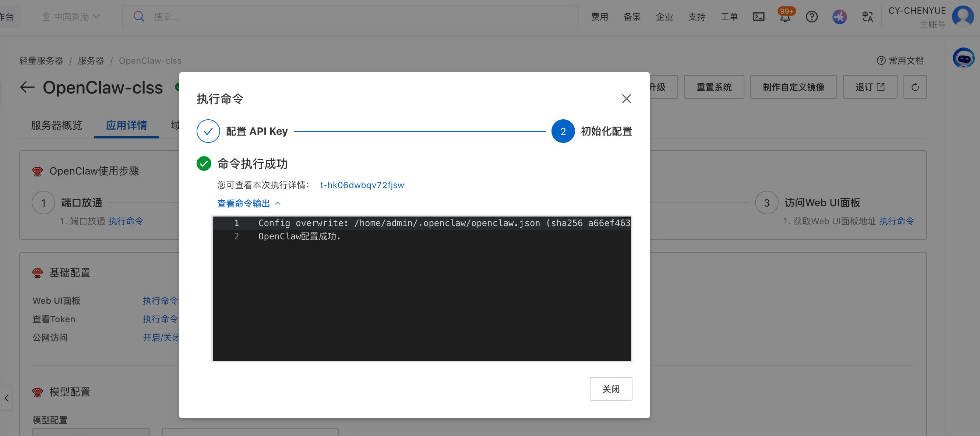Screen dimensions: 980x436
Task: Click step 2 初始化配置 indicator
Action: tap(563, 131)
